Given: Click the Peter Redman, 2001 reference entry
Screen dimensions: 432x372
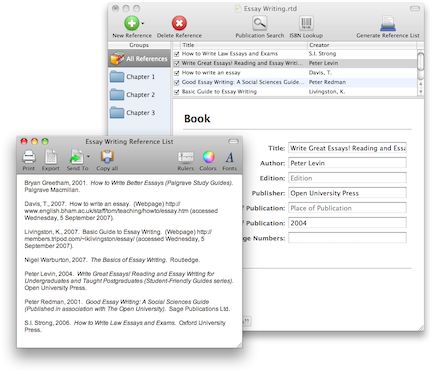Looking at the screenshot, I should pyautogui.click(x=127, y=305).
